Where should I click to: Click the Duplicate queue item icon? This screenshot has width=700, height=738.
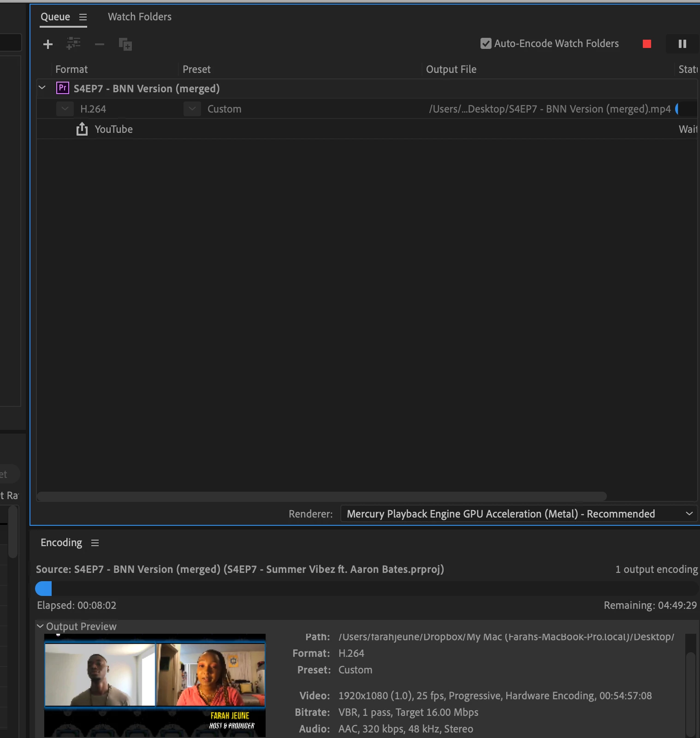point(125,44)
